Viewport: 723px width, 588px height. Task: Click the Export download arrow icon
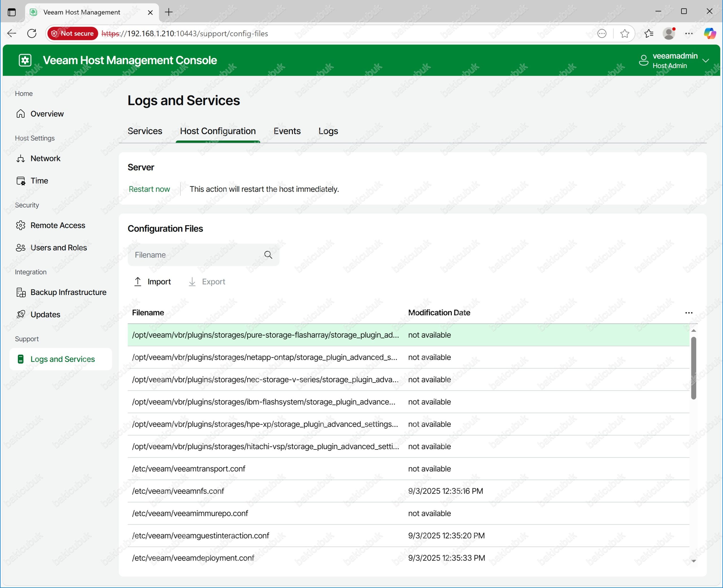point(192,281)
